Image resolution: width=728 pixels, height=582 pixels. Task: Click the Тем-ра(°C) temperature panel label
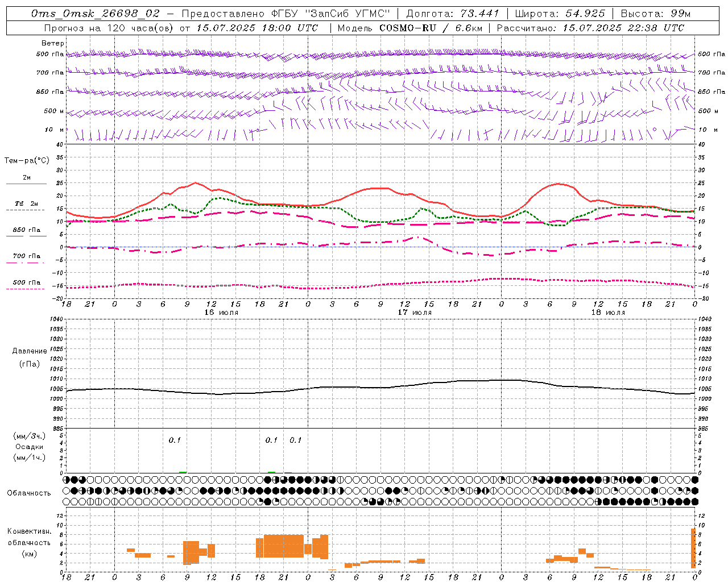pyautogui.click(x=27, y=161)
